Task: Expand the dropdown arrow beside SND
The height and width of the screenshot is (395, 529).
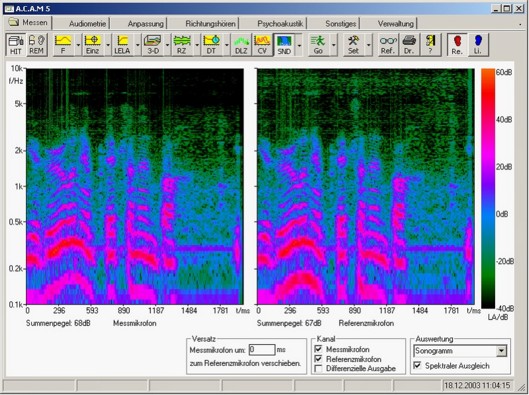Action: tap(299, 45)
